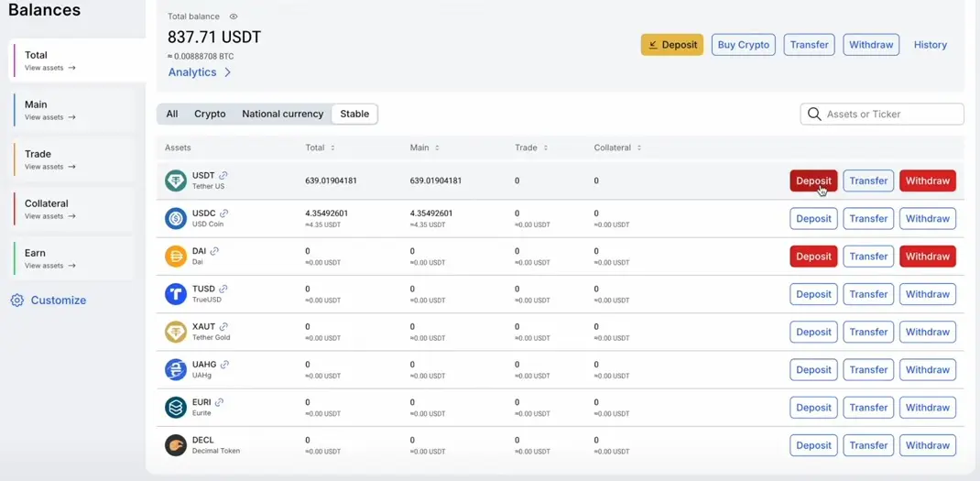Click the search magnifier icon
The image size is (980, 481).
814,114
